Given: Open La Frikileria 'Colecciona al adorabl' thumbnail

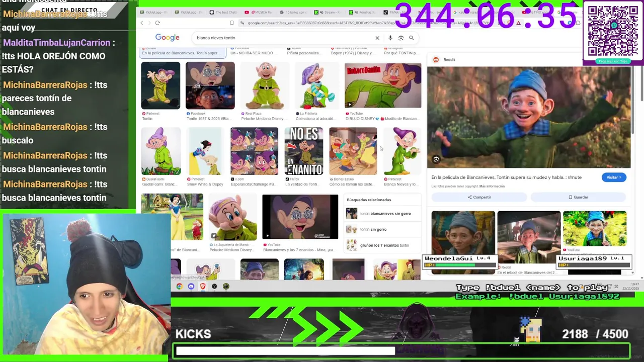Looking at the screenshot, I should (x=316, y=85).
